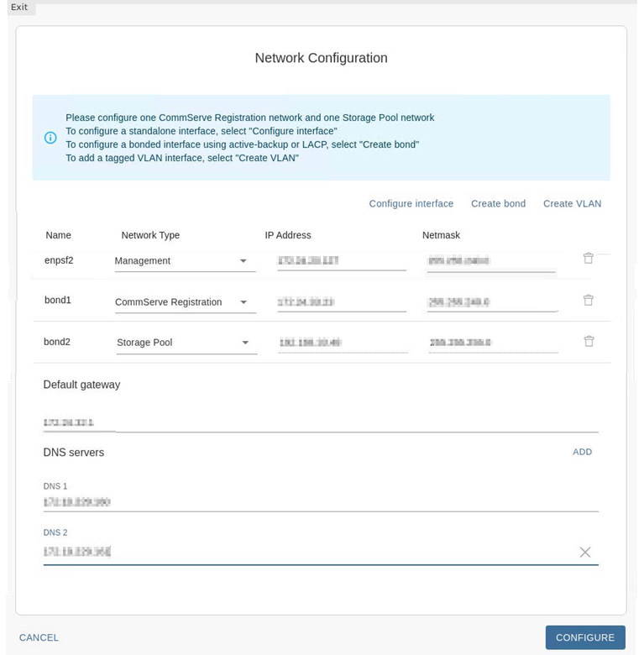Image resolution: width=644 pixels, height=655 pixels.
Task: Click the DNS 1 input field
Action: 319,502
